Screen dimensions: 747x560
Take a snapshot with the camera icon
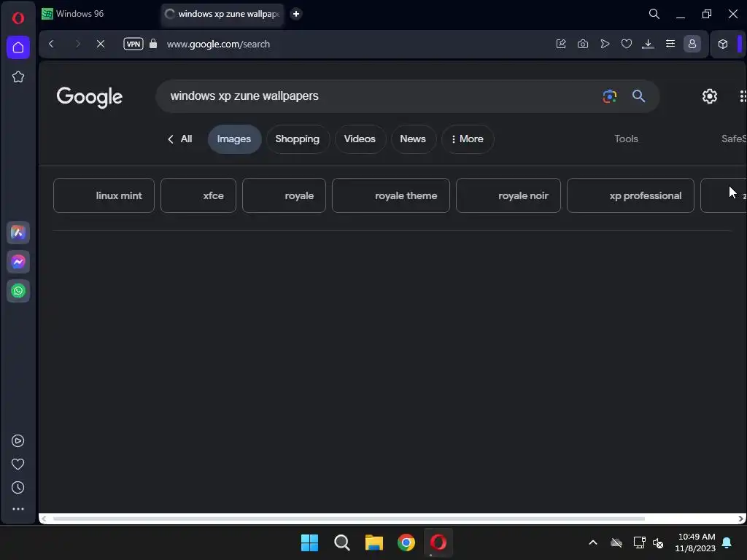[x=583, y=44]
